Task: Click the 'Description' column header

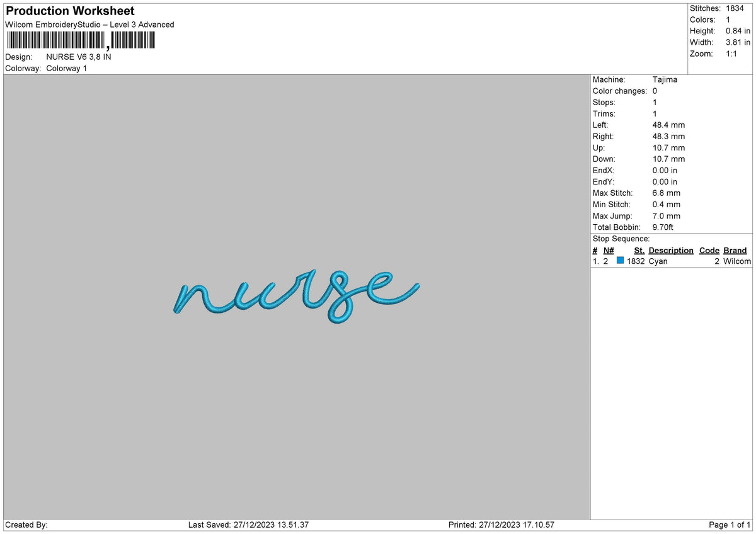Action: tap(671, 250)
